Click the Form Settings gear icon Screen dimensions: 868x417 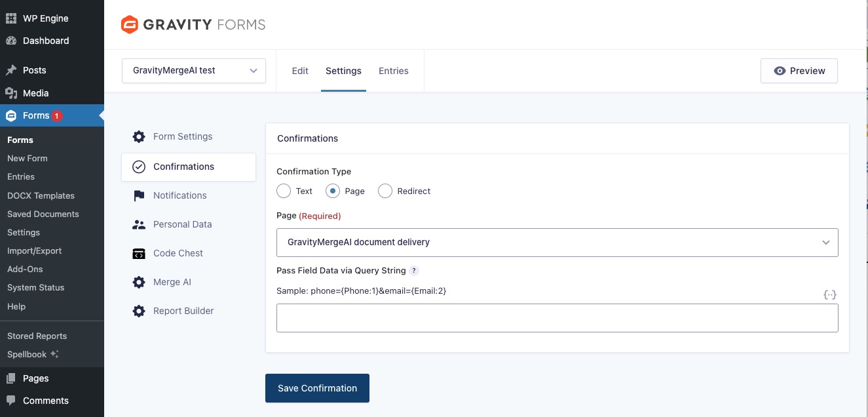coord(139,137)
